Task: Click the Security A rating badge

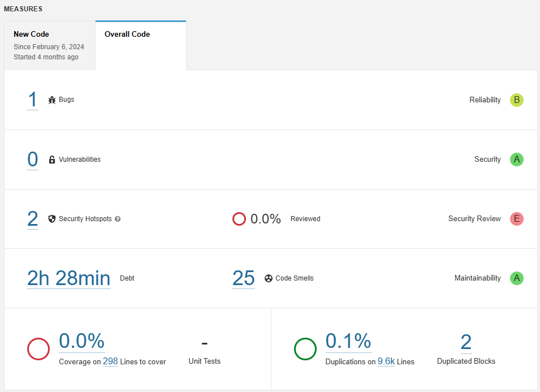Action: [517, 160]
